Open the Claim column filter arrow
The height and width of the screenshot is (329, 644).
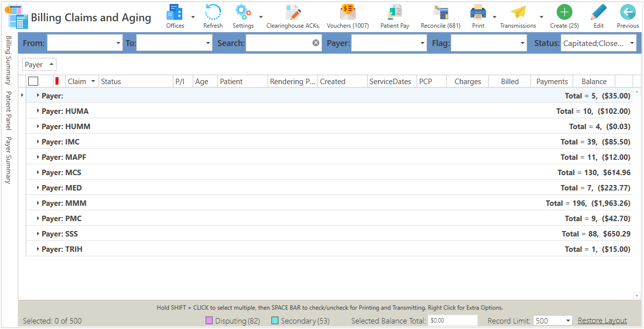(x=93, y=82)
